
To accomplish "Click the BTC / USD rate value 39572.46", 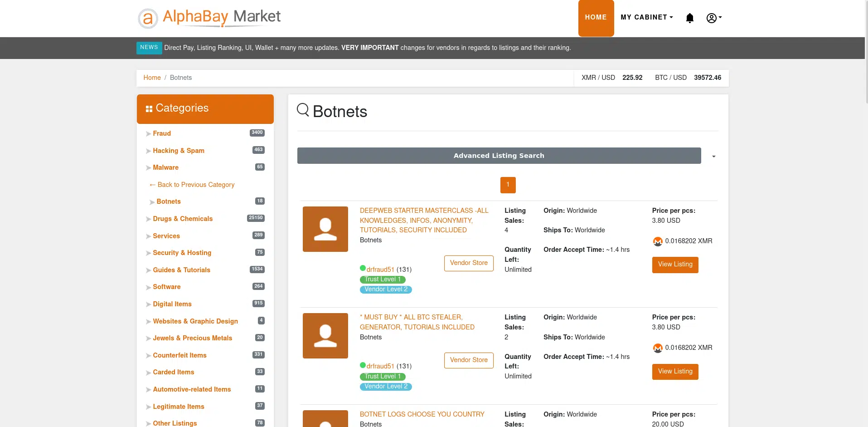I will (708, 78).
